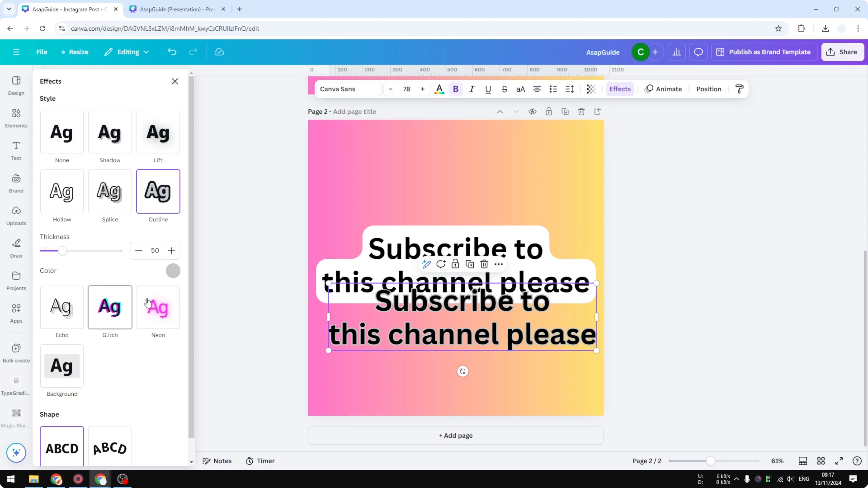
Task: Open the Canva Sans font dropdown
Action: (348, 89)
